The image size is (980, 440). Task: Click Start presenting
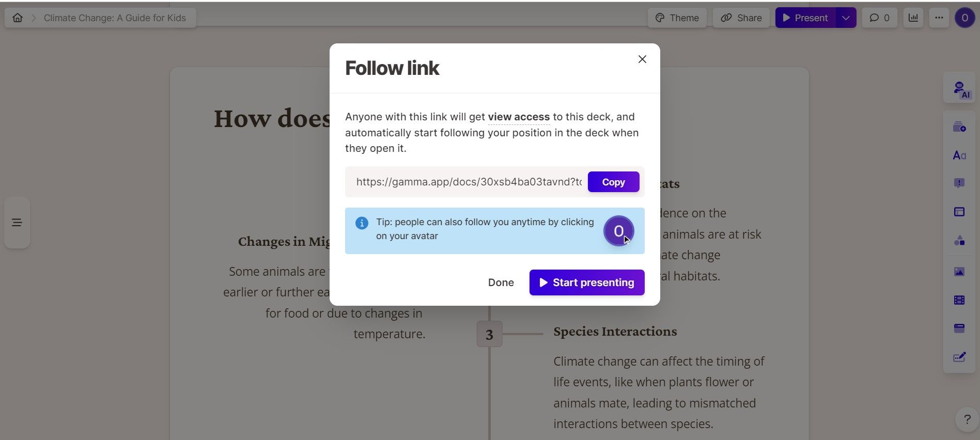(x=586, y=282)
